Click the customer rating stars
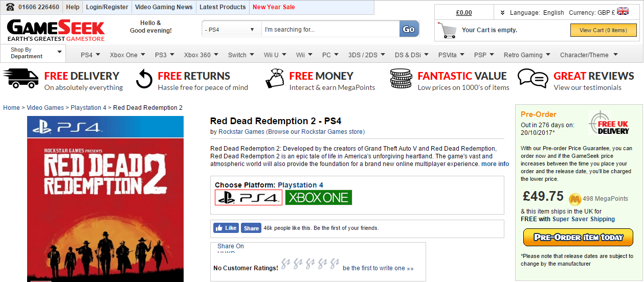This screenshot has width=644, height=282. pos(310,264)
